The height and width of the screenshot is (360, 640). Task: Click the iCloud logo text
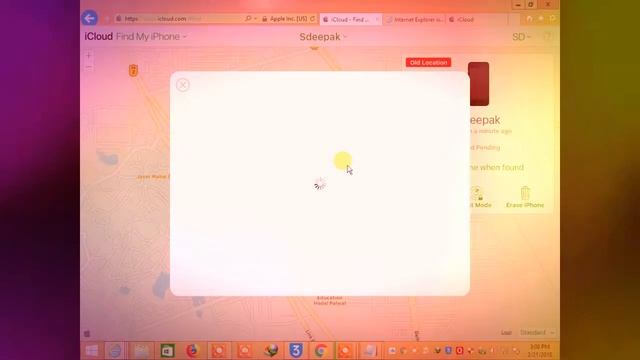click(98, 37)
